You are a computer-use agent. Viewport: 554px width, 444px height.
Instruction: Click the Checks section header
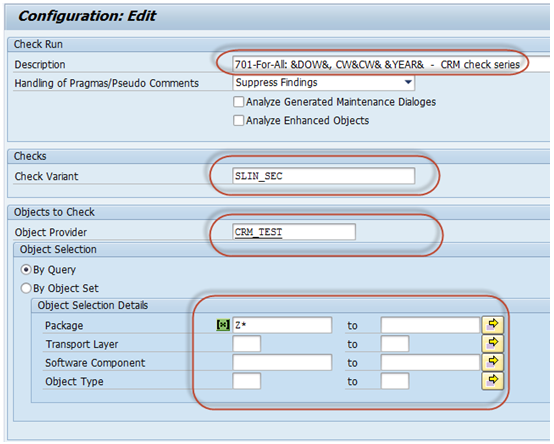tap(30, 156)
